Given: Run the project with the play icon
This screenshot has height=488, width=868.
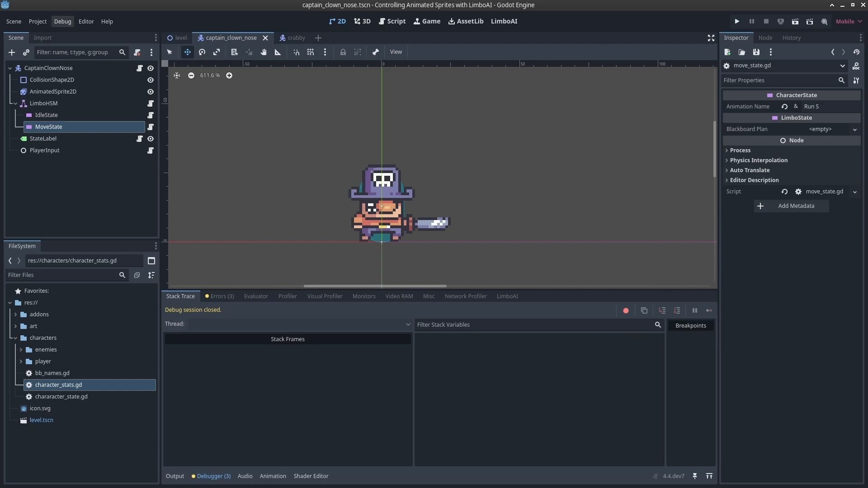Looking at the screenshot, I should (x=737, y=21).
